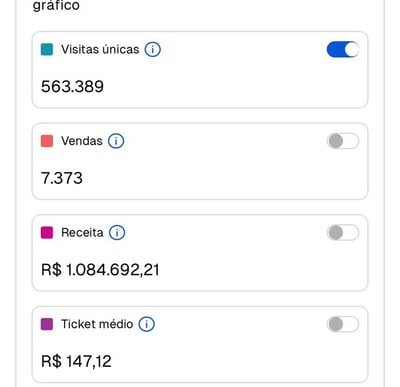Click the purple Ticket médio color swatch
Viewport: 400px width, 387px height.
(47, 324)
